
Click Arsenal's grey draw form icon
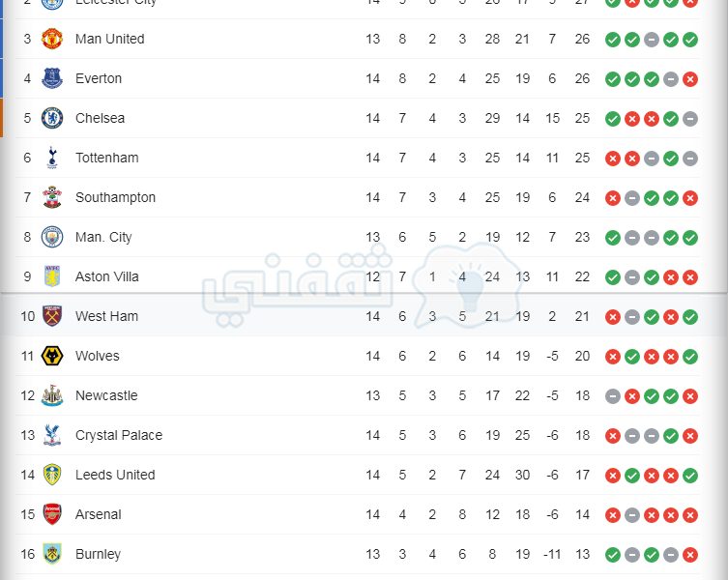coord(632,515)
